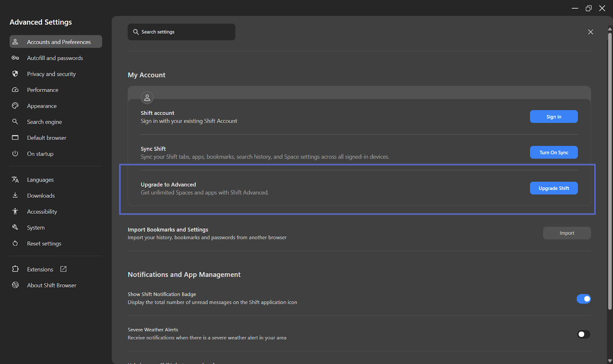Disable the Show Shift Notification Badge toggle
This screenshot has height=364, width=613.
coord(583,298)
